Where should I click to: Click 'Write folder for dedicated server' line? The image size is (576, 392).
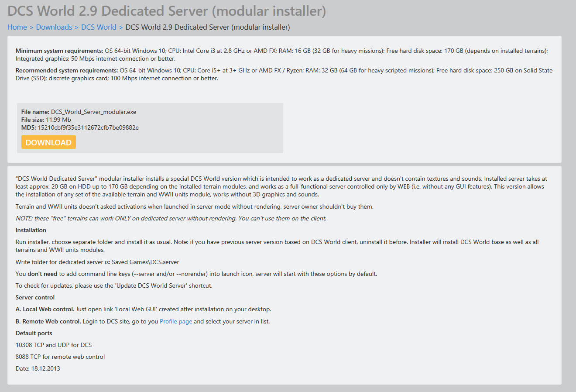point(97,262)
